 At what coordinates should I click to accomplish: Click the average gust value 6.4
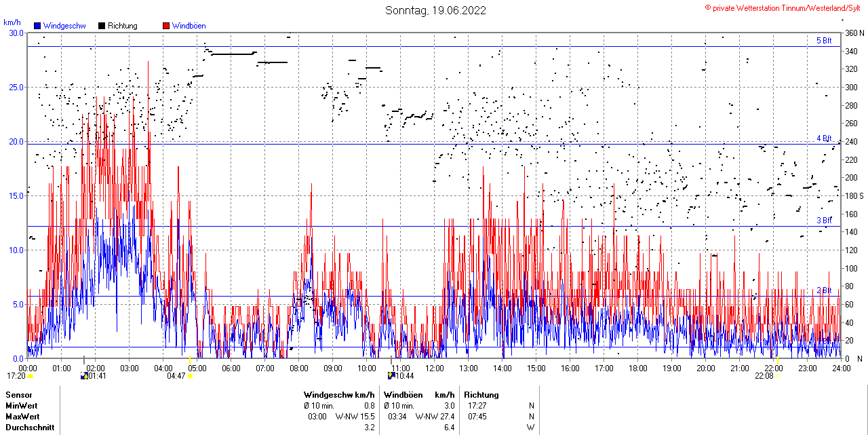tap(449, 428)
